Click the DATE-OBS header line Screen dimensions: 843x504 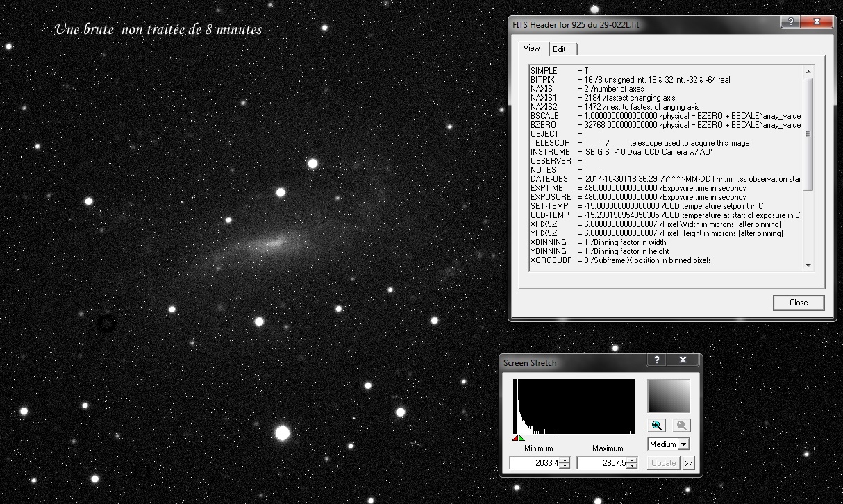click(665, 179)
